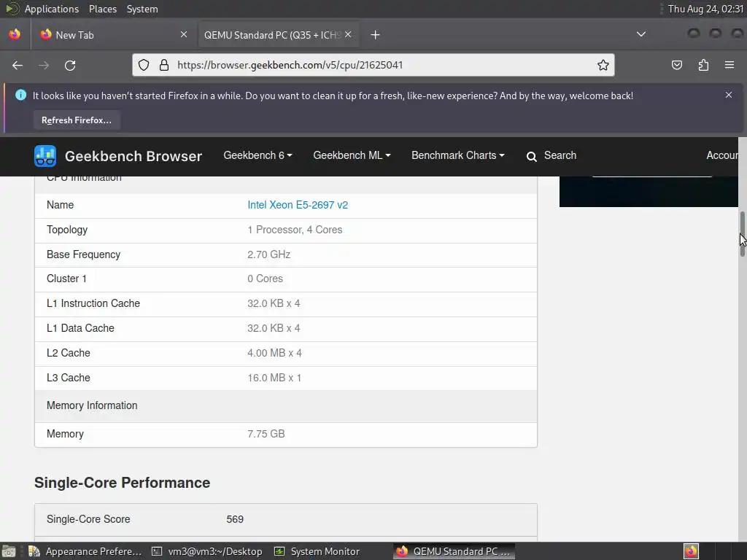Click the L1 Data Cache label
747x560 pixels.
pos(80,328)
